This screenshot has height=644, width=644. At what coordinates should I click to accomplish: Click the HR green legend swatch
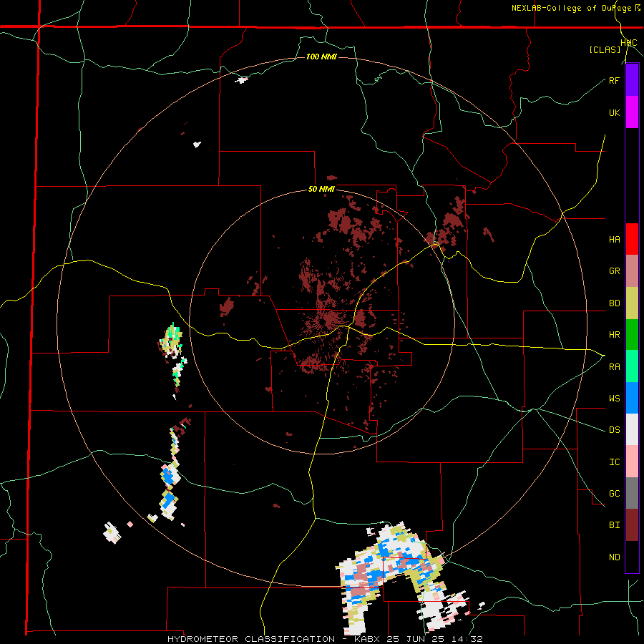pyautogui.click(x=632, y=334)
